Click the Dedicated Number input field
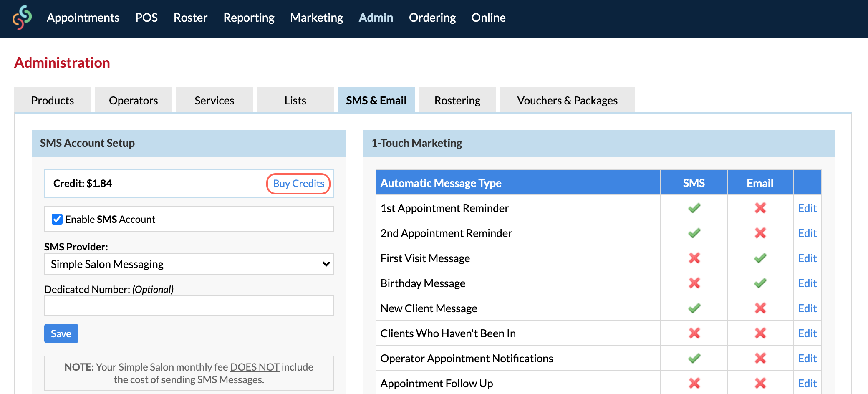The width and height of the screenshot is (868, 394). (189, 306)
